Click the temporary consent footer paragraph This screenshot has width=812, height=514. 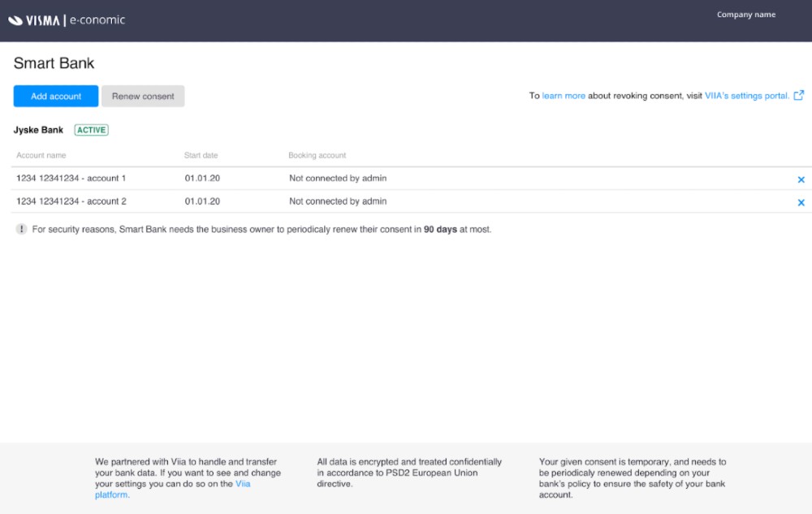coord(633,477)
